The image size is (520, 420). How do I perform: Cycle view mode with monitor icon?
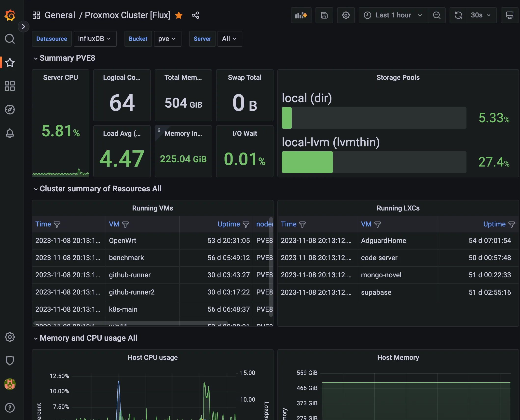coord(510,15)
